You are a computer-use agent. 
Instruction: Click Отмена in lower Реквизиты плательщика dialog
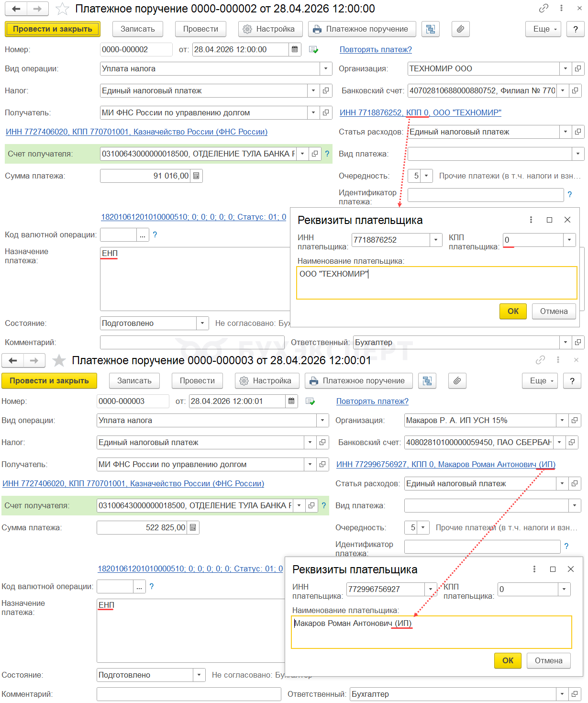[x=549, y=660]
